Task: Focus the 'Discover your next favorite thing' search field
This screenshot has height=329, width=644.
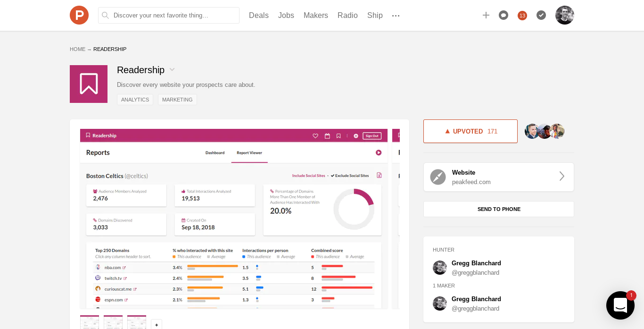Action: pos(169,15)
